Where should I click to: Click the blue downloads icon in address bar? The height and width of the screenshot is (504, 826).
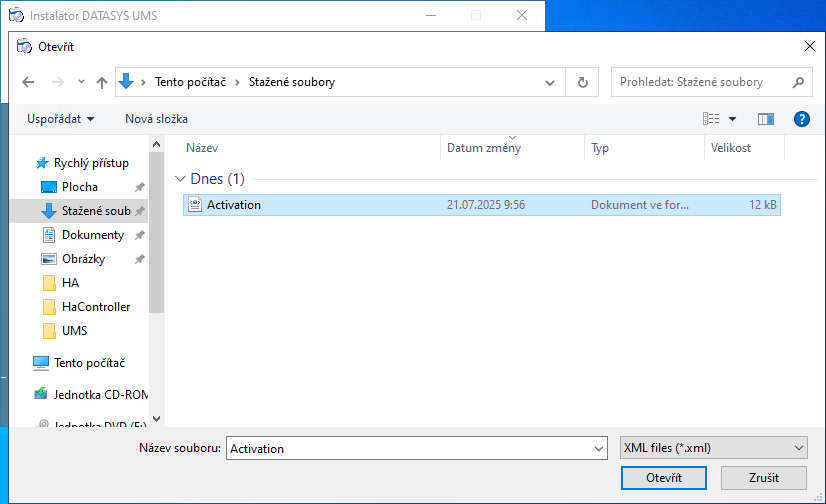[x=126, y=82]
